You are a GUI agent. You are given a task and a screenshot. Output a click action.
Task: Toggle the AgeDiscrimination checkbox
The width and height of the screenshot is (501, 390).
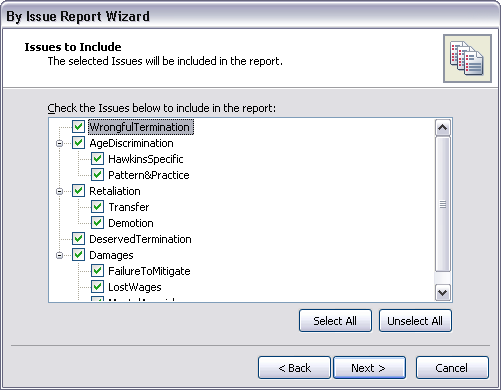click(x=78, y=143)
